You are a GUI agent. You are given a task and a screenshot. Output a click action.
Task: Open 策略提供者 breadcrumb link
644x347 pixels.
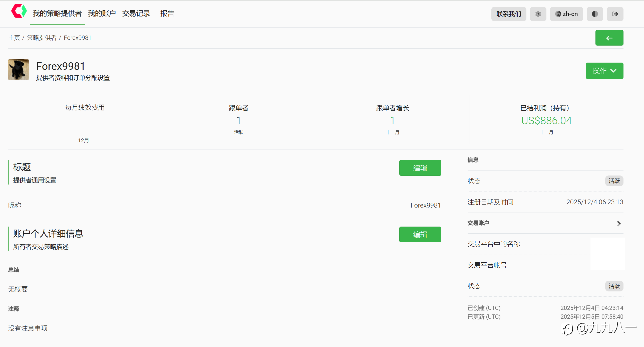coord(42,38)
